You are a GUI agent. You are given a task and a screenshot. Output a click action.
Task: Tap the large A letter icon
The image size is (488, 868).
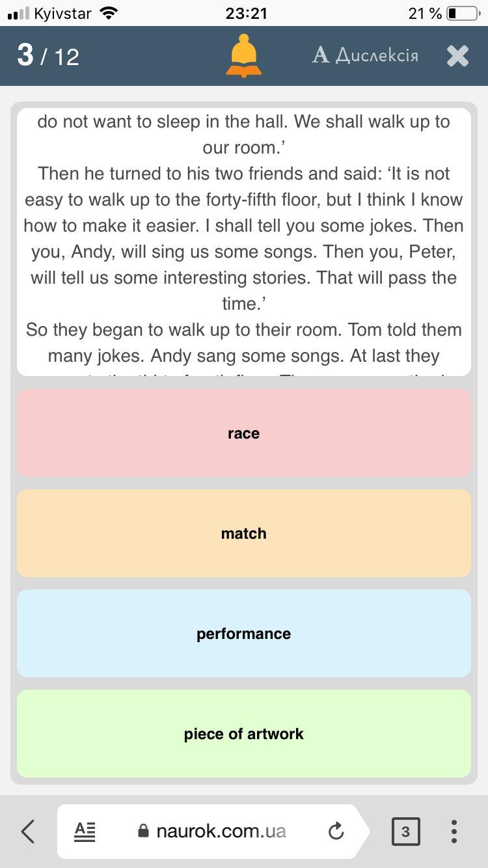click(x=320, y=55)
